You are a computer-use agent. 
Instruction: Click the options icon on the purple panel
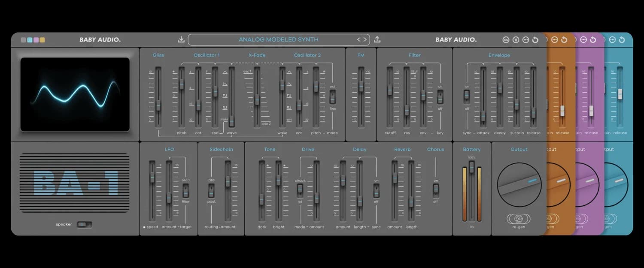click(583, 39)
